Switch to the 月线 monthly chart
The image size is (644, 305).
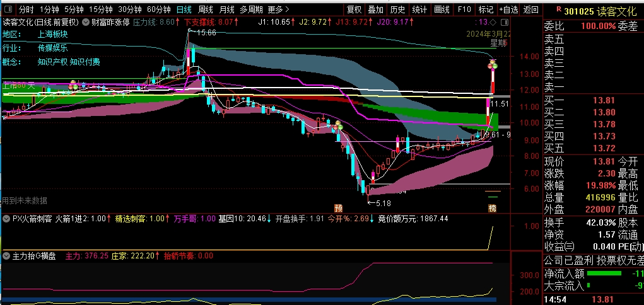pos(226,9)
